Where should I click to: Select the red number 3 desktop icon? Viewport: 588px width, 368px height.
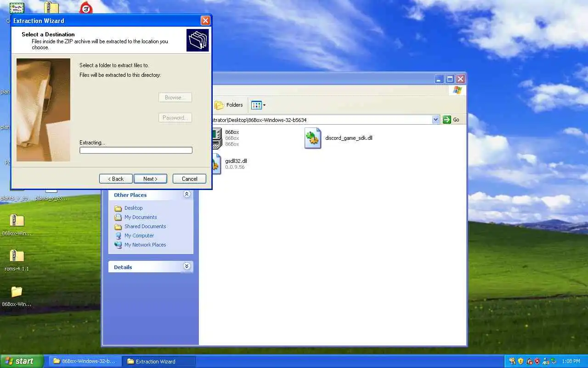86,8
